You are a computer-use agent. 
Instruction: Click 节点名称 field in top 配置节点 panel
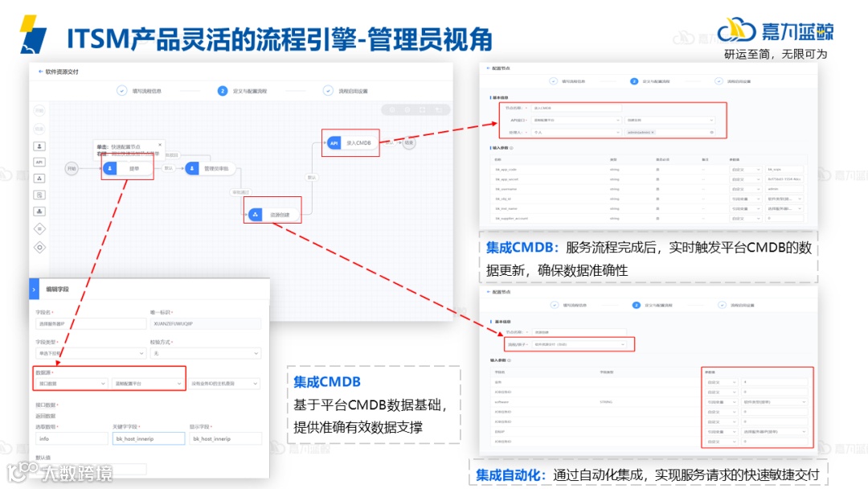click(x=577, y=108)
